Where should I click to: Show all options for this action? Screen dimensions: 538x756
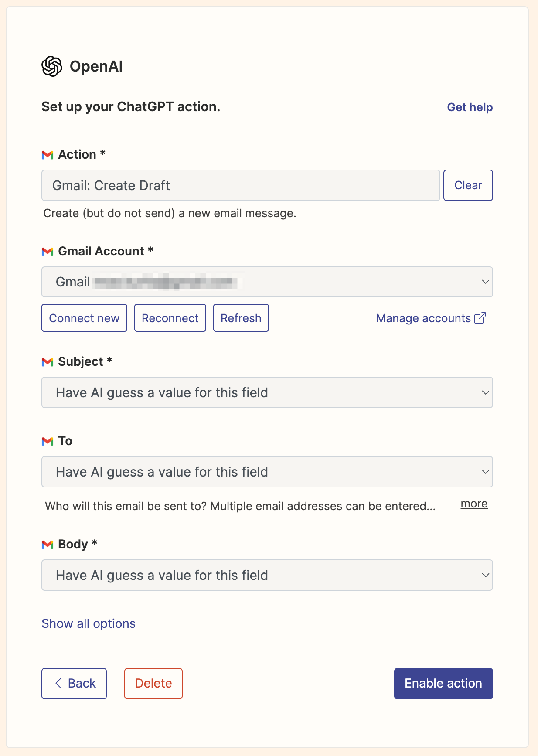(89, 623)
